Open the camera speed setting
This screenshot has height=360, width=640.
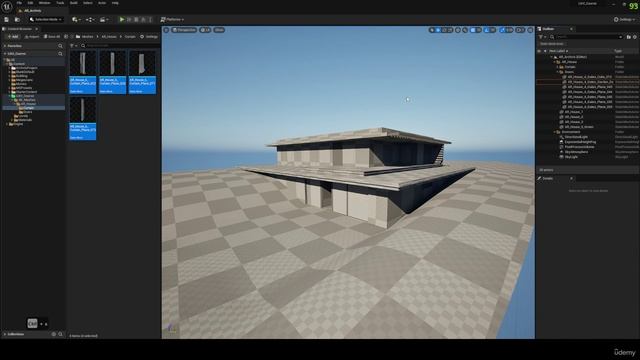520,30
